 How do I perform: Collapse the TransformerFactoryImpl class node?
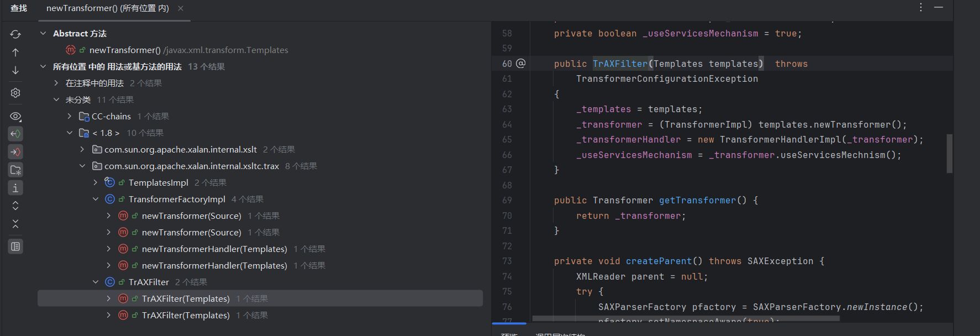coord(96,200)
